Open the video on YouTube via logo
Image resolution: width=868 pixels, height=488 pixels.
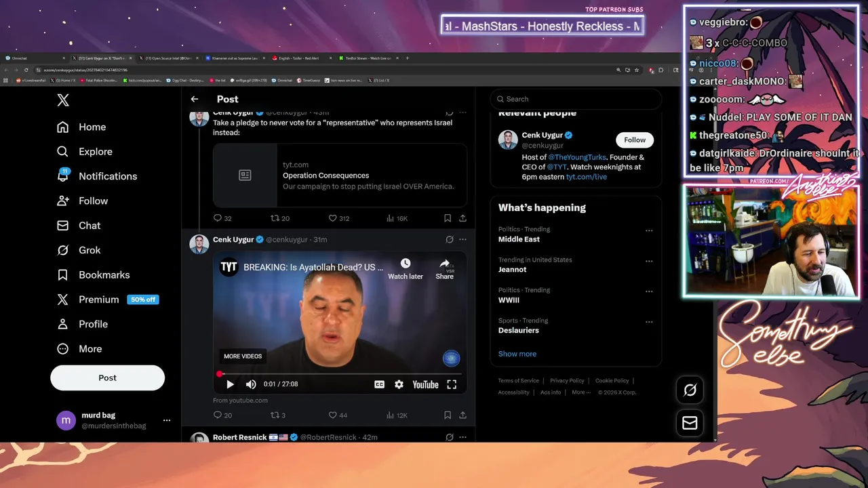(x=425, y=384)
